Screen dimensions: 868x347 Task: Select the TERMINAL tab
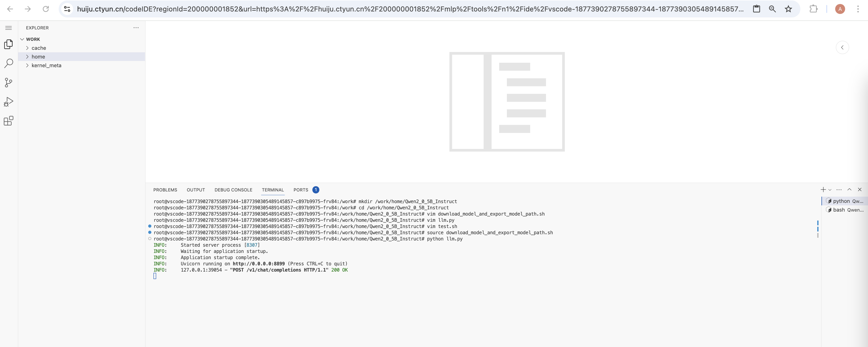coord(273,190)
